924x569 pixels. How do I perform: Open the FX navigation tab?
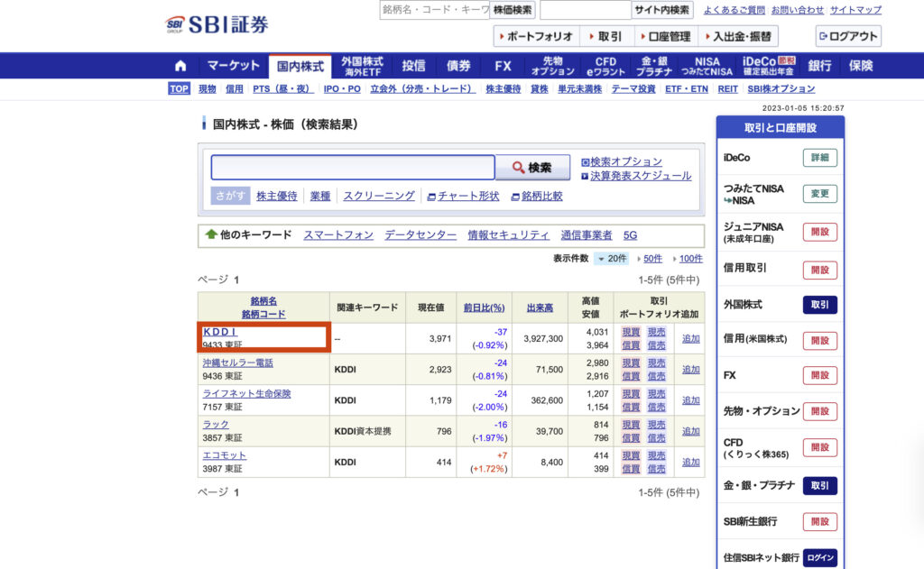503,66
